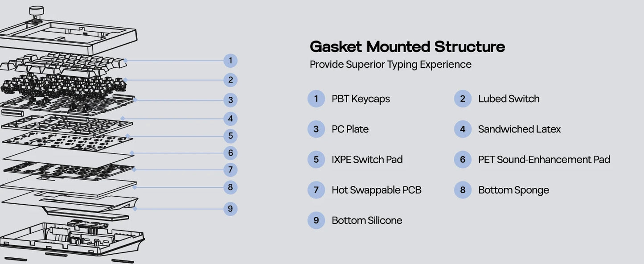The height and width of the screenshot is (264, 644).
Task: Click the Sandwiched Latex legend label
Action: pos(519,129)
